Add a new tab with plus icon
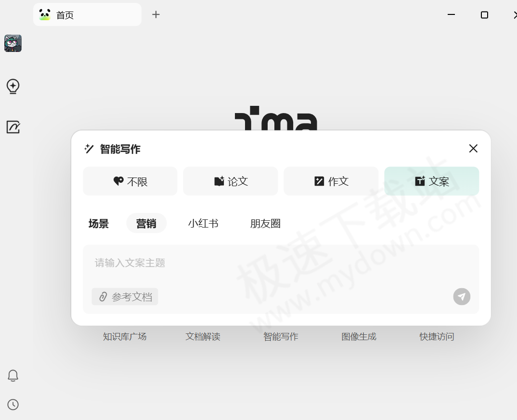 pos(155,14)
